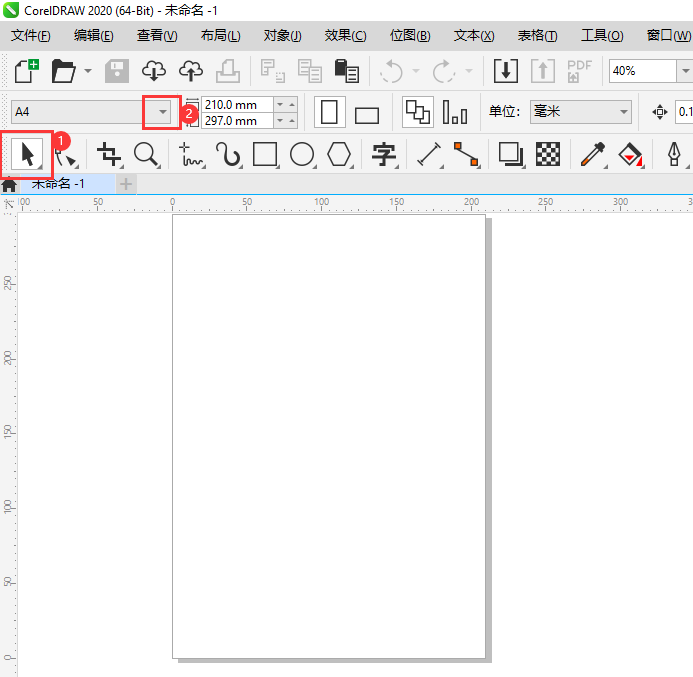Image resolution: width=693 pixels, height=677 pixels.
Task: Choose the Rectangle tool
Action: tap(265, 154)
